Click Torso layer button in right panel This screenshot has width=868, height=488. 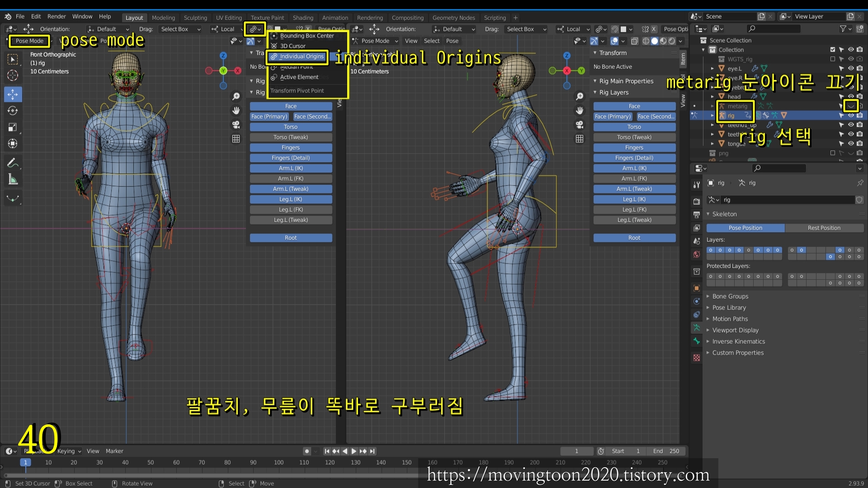coord(634,127)
